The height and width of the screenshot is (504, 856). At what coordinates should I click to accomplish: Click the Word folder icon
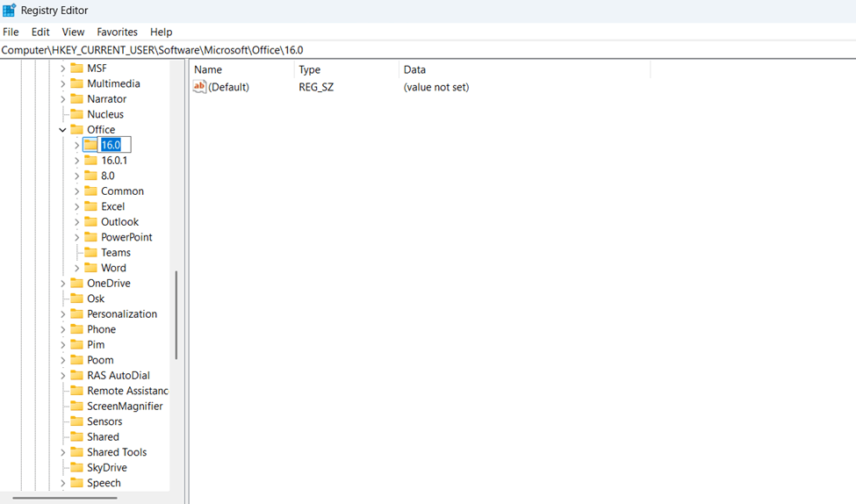(x=90, y=267)
